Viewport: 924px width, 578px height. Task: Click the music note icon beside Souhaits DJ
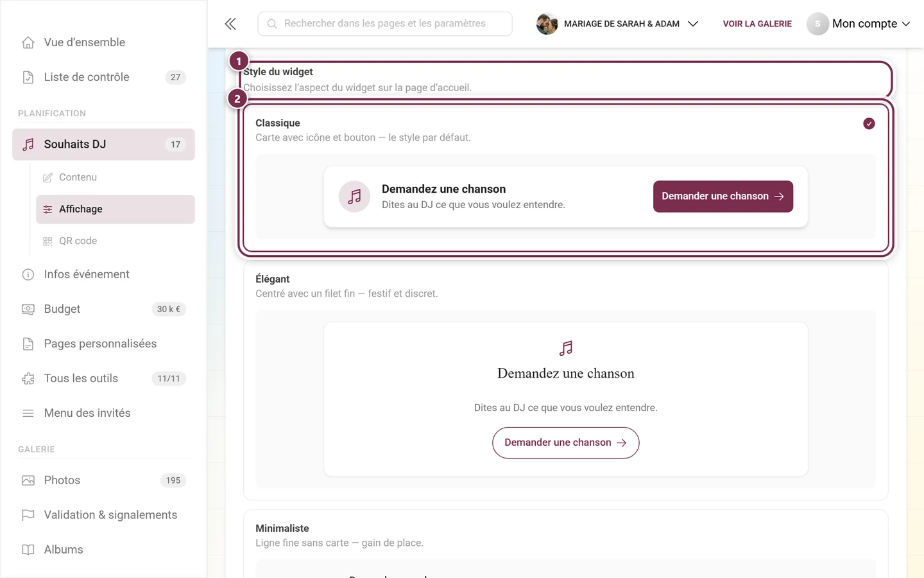tap(28, 144)
